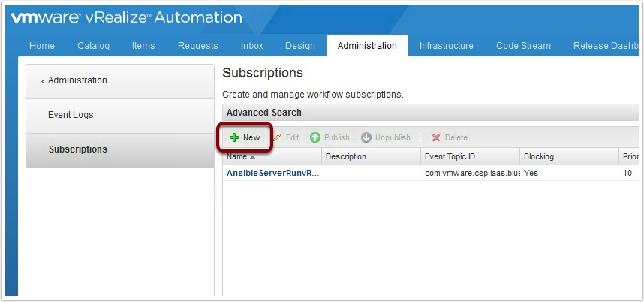
Task: Go back via Administration chevron
Action: (43, 81)
